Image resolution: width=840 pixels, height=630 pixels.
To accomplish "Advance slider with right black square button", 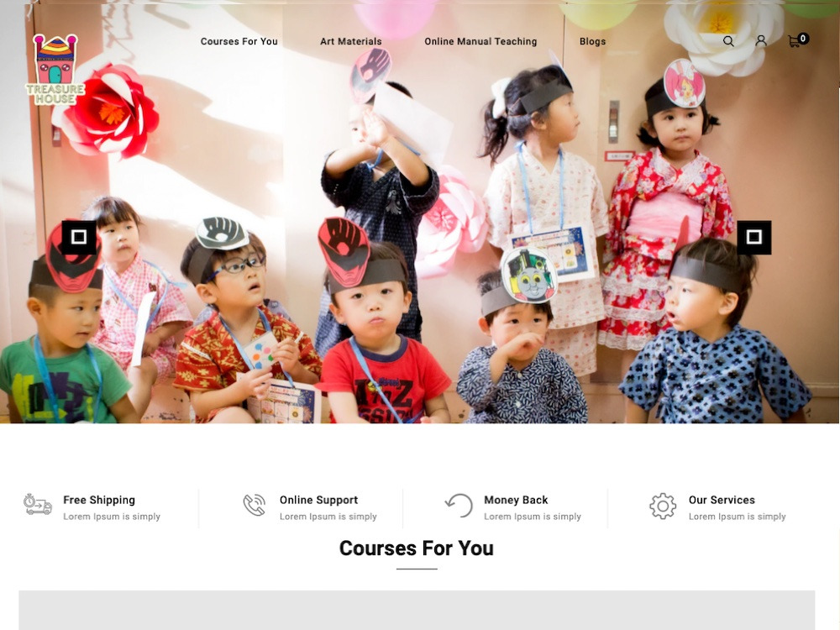I will click(x=753, y=237).
